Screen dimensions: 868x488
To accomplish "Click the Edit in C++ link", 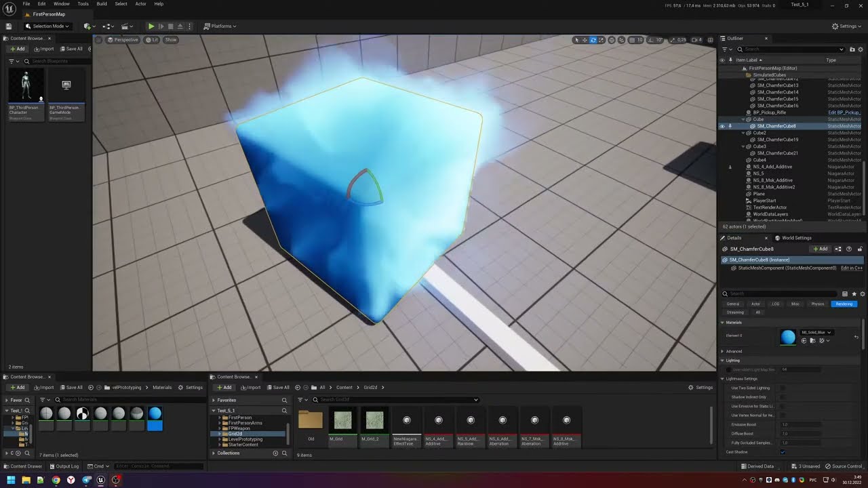I will tap(852, 268).
